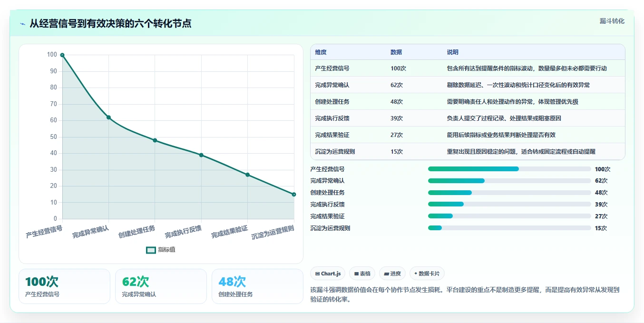
Task: Open the 48次 创建处理任务 data card
Action: pos(257,286)
